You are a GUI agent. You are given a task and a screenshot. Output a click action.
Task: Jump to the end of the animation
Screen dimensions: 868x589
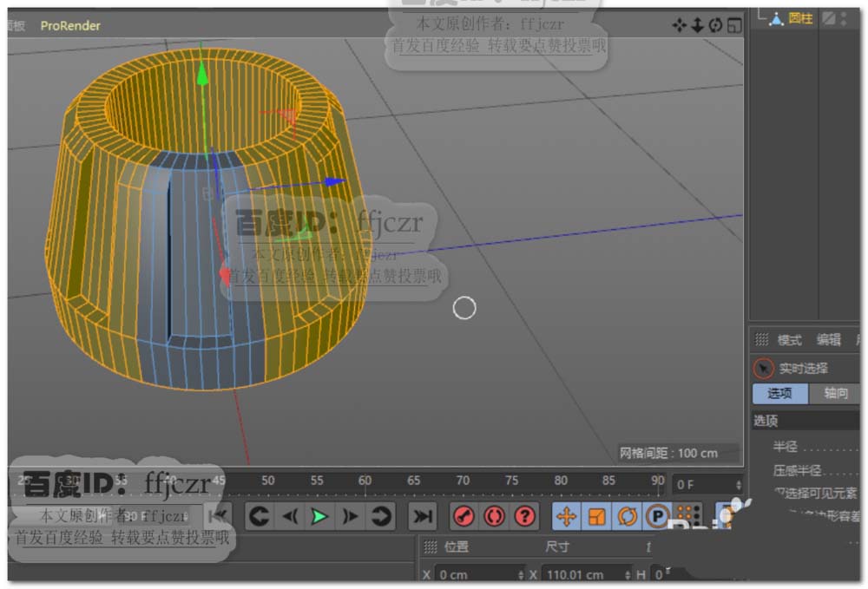422,517
